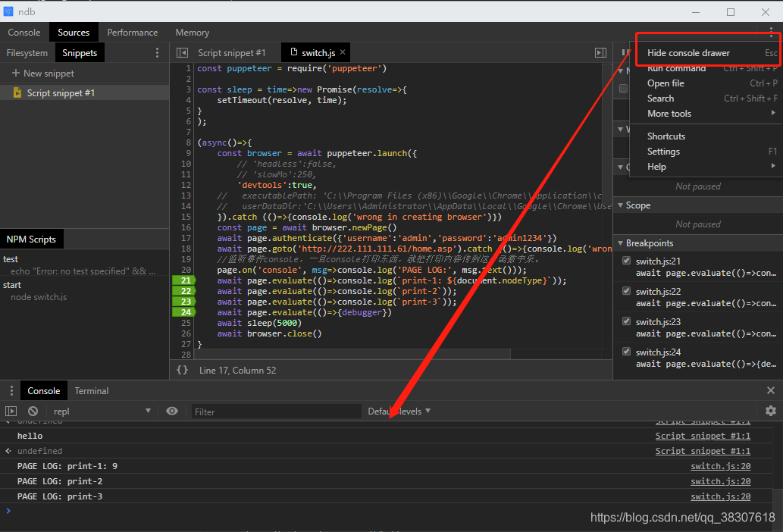Toggle breakpoint marker on line 22

click(x=183, y=291)
